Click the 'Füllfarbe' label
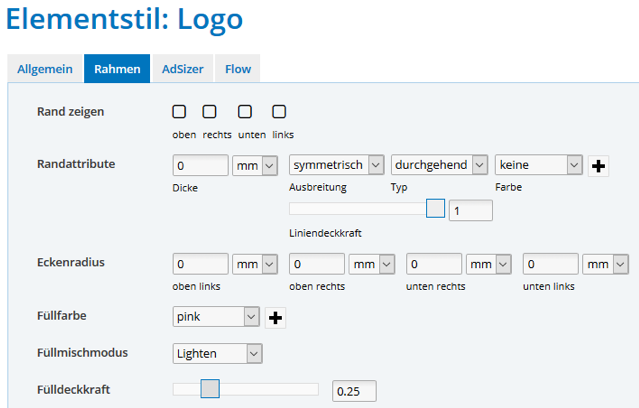 [x=62, y=316]
